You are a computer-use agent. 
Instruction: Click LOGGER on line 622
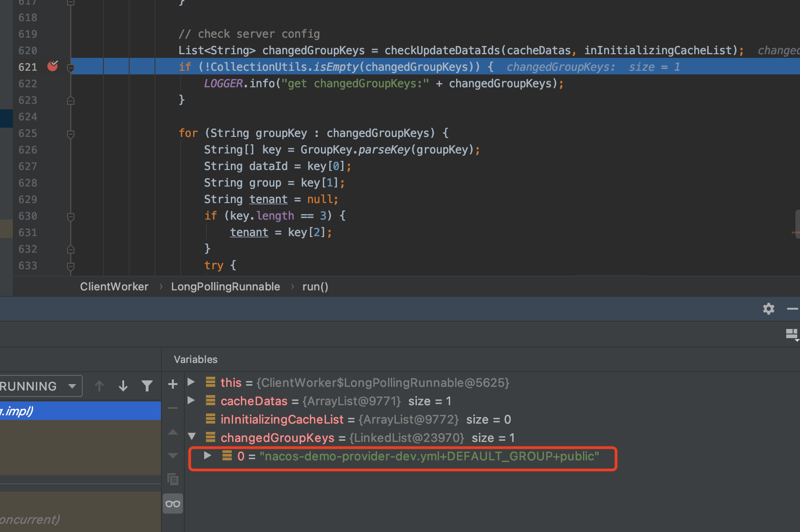click(223, 84)
